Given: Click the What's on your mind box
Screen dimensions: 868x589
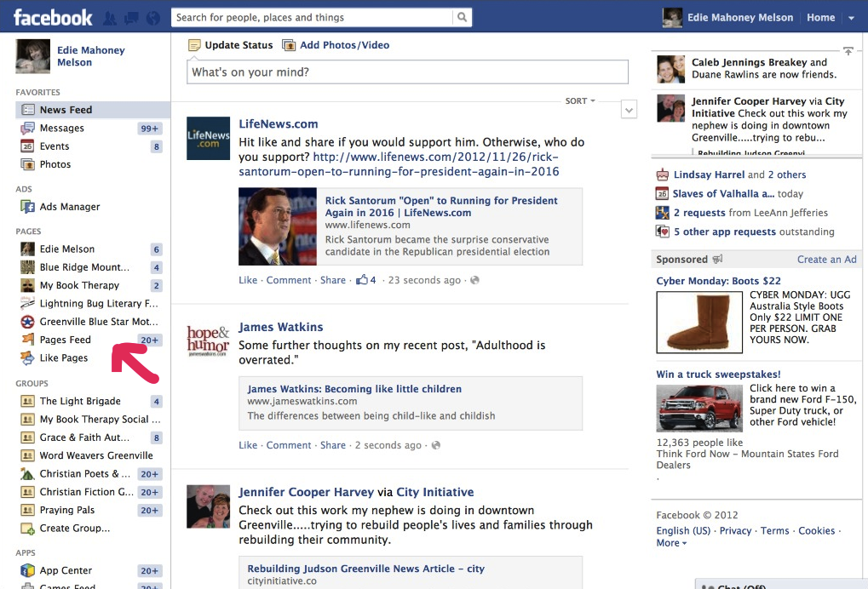Looking at the screenshot, I should 407,71.
